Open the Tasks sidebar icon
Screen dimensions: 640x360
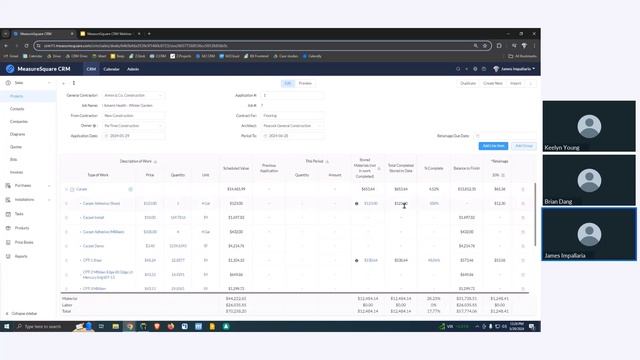8,214
